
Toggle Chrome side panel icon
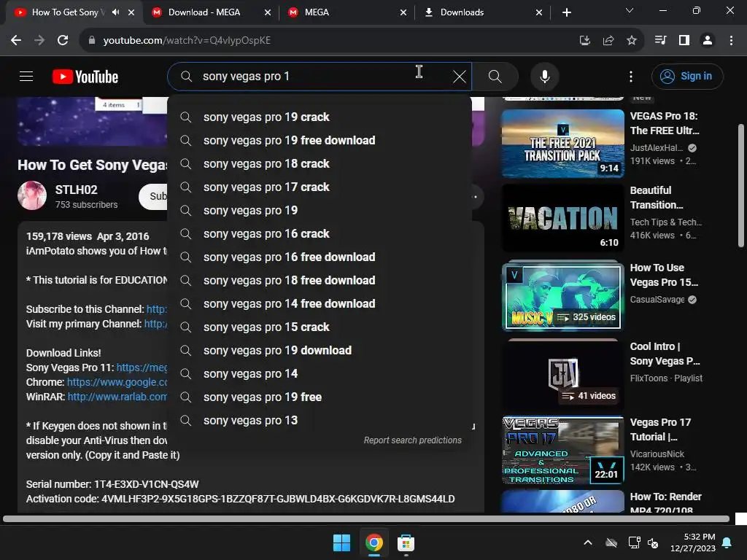point(684,41)
